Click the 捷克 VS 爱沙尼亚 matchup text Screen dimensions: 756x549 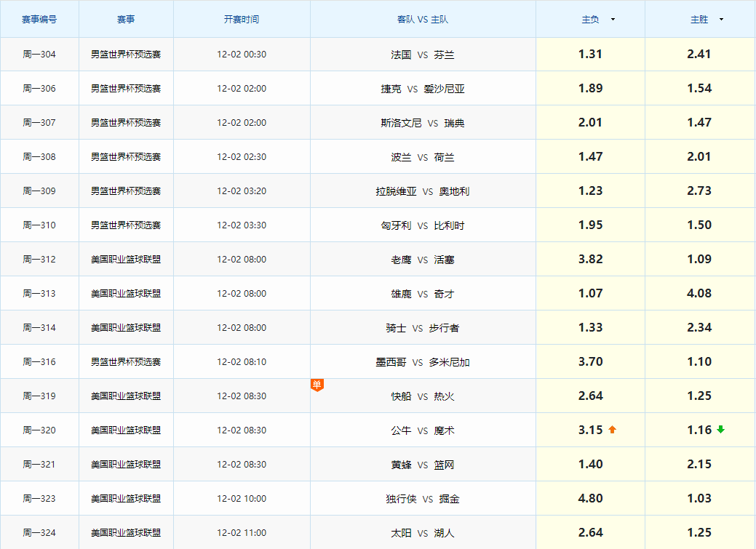[x=423, y=89]
